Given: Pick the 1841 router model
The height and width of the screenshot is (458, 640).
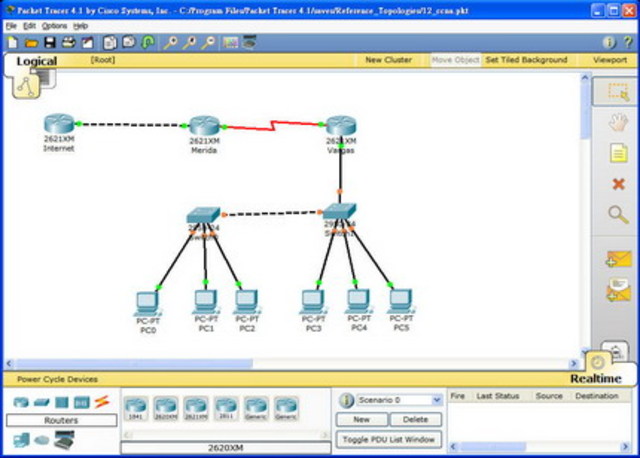Looking at the screenshot, I should [136, 408].
